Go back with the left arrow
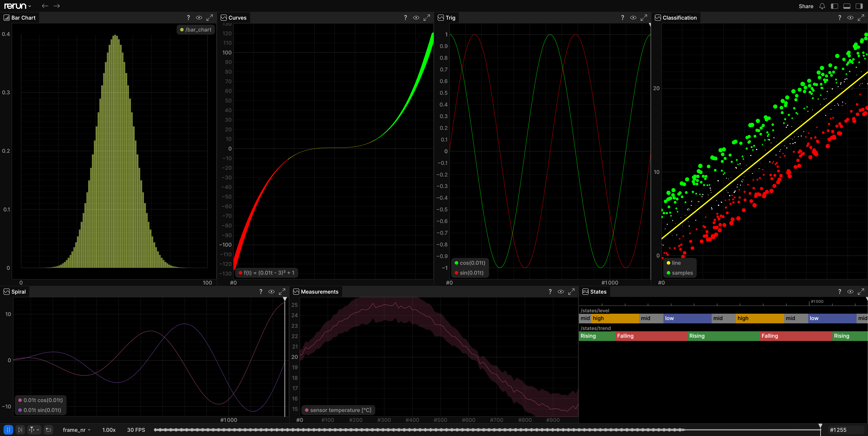The width and height of the screenshot is (868, 436). tap(45, 6)
